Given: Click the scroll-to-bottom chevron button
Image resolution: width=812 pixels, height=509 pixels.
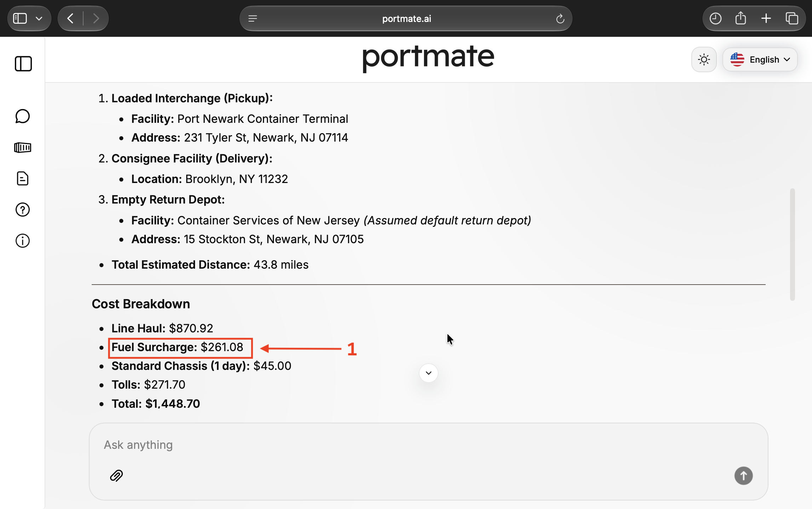Looking at the screenshot, I should [429, 373].
